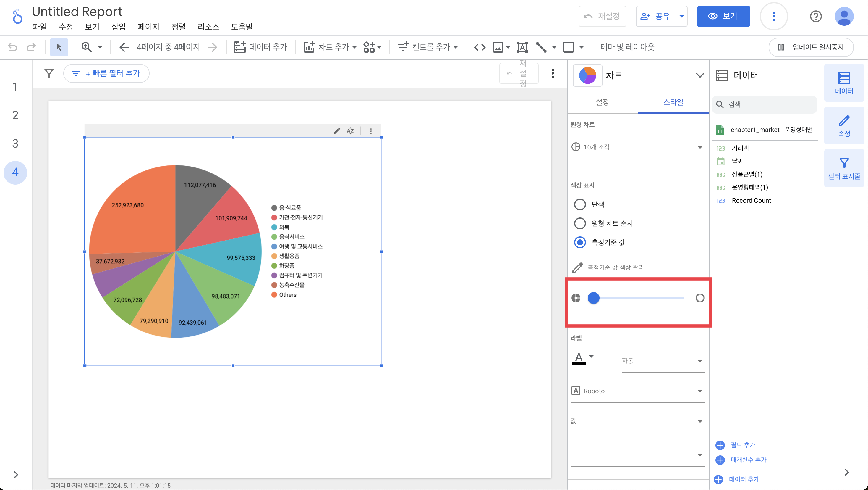Click the embed URL code icon

[x=480, y=47]
